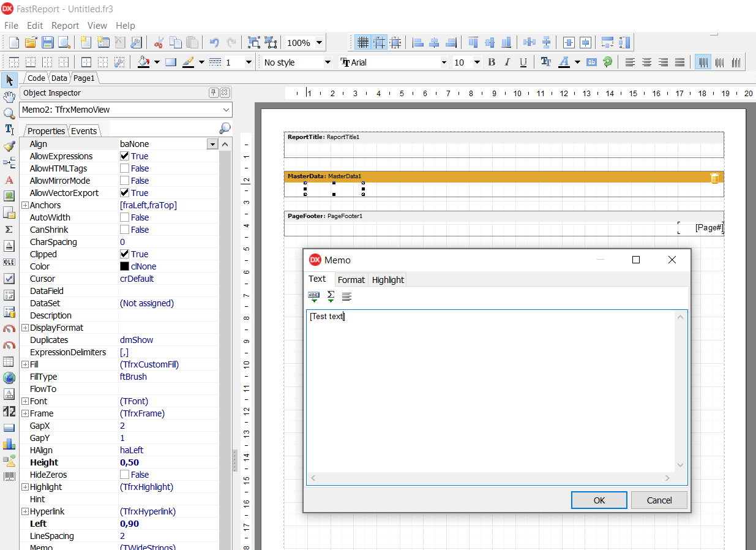Screen dimensions: 756x550
Task: Justify text using the block align icon
Action: (679, 62)
